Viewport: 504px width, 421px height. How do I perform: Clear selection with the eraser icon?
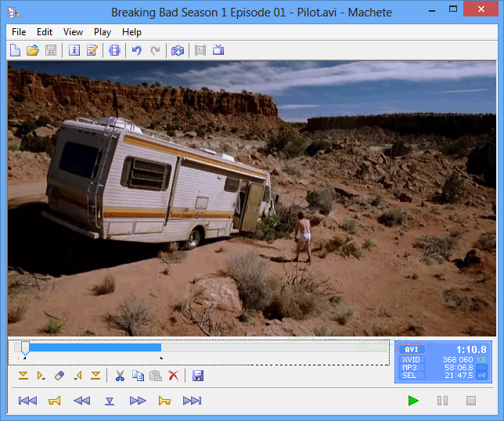pos(59,376)
